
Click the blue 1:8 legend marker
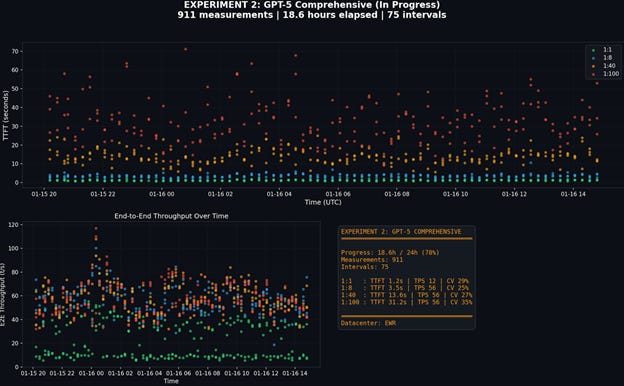click(593, 58)
